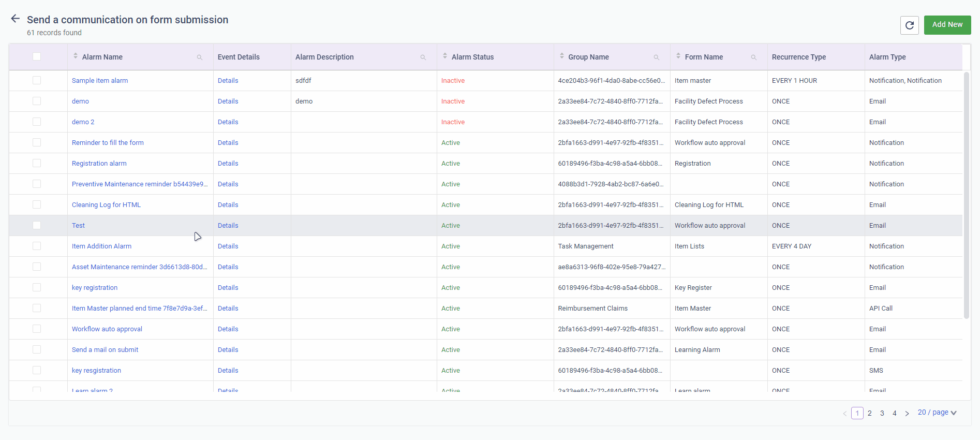Image resolution: width=980 pixels, height=440 pixels.
Task: Click the refresh icon button
Action: tap(910, 25)
